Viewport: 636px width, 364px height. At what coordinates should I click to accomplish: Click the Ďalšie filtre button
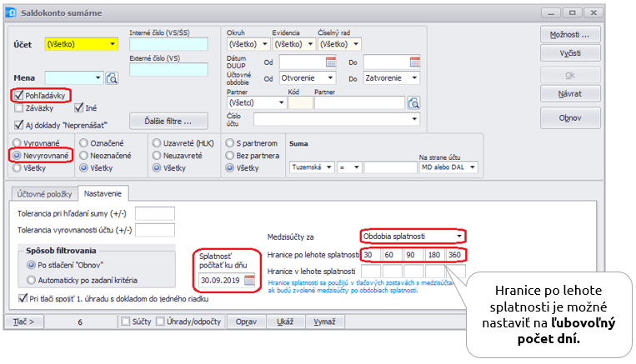(x=169, y=121)
